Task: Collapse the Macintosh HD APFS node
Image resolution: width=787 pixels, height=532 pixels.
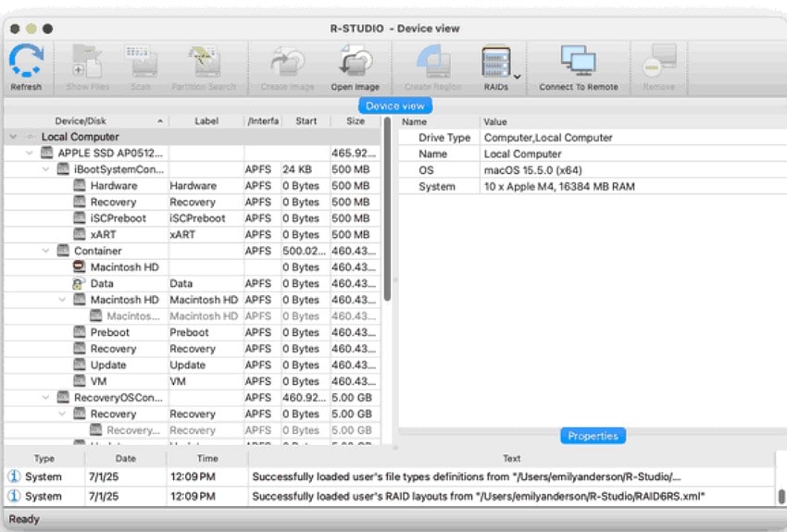Action: (62, 300)
